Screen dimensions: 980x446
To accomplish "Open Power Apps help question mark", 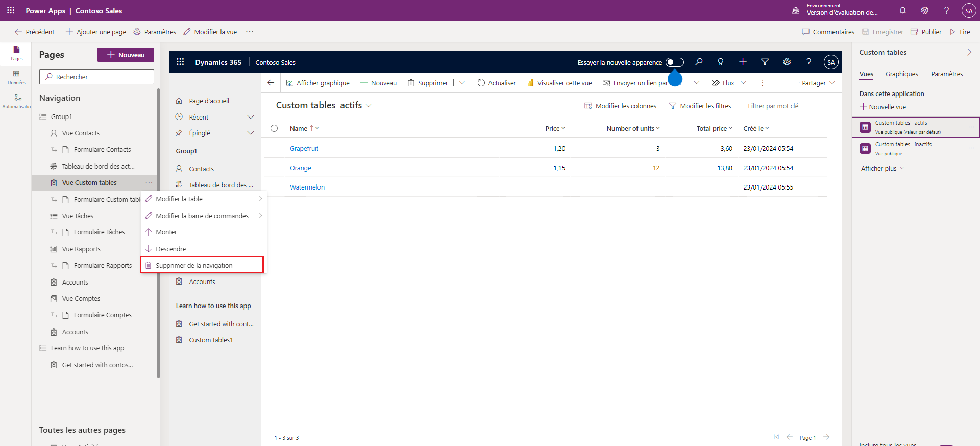I will pyautogui.click(x=946, y=10).
